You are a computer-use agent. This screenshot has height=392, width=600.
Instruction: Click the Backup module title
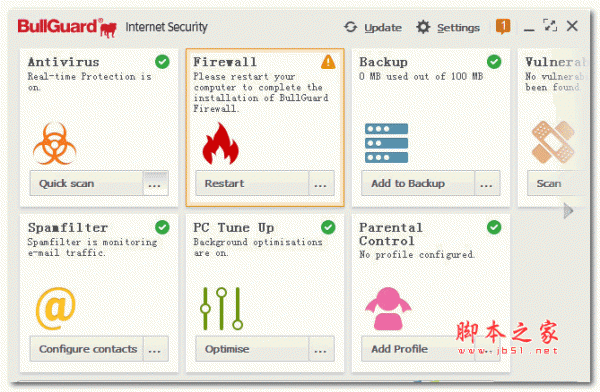[x=383, y=62]
